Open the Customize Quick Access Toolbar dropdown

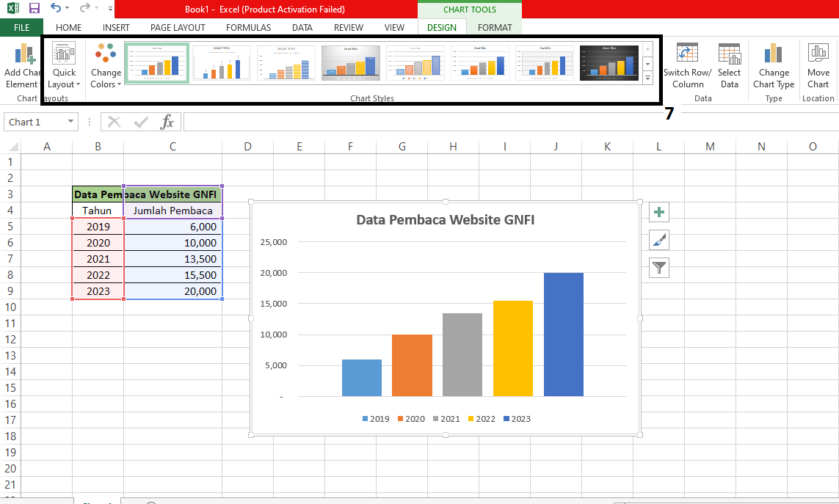tap(110, 9)
